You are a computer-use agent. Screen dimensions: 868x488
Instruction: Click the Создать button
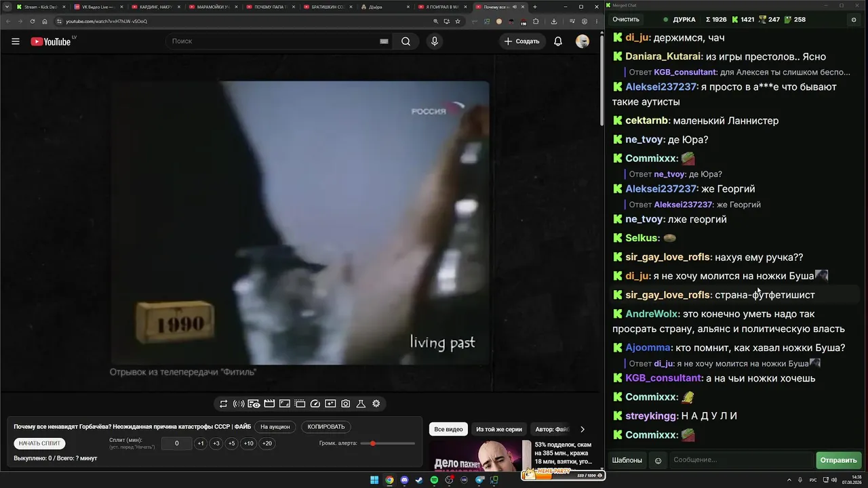pyautogui.click(x=523, y=41)
